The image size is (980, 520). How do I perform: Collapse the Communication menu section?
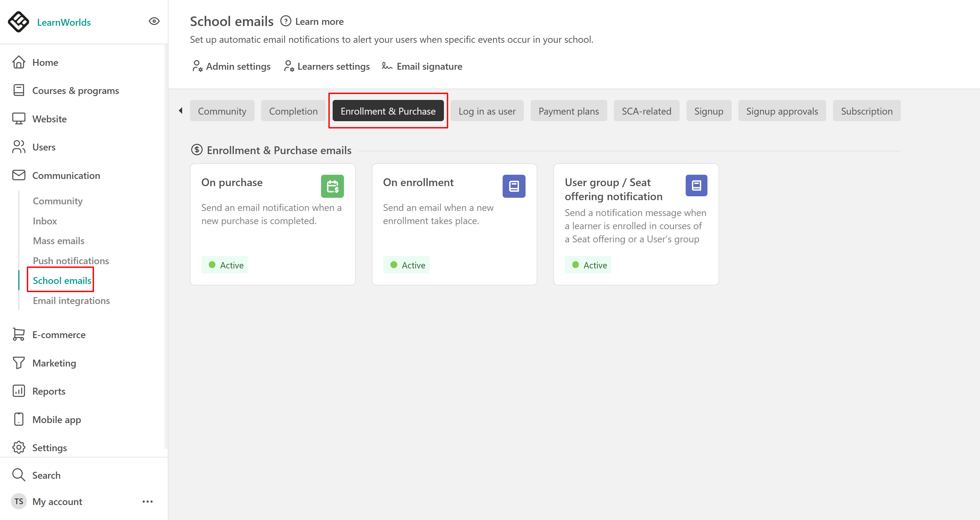tap(66, 175)
